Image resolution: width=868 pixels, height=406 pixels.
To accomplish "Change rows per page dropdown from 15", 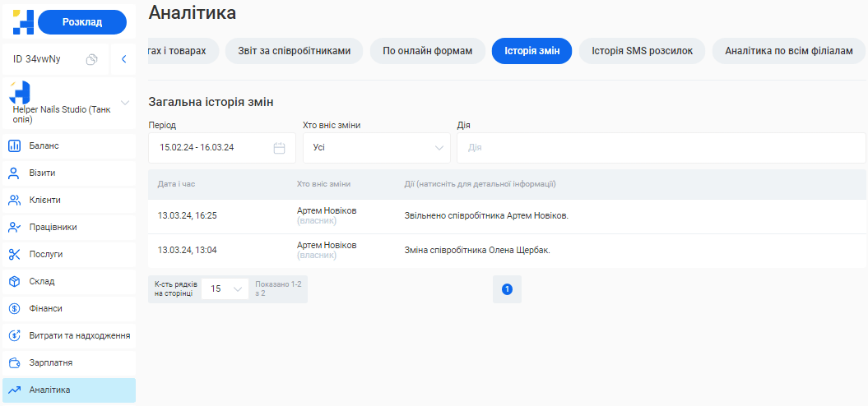I will 225,289.
